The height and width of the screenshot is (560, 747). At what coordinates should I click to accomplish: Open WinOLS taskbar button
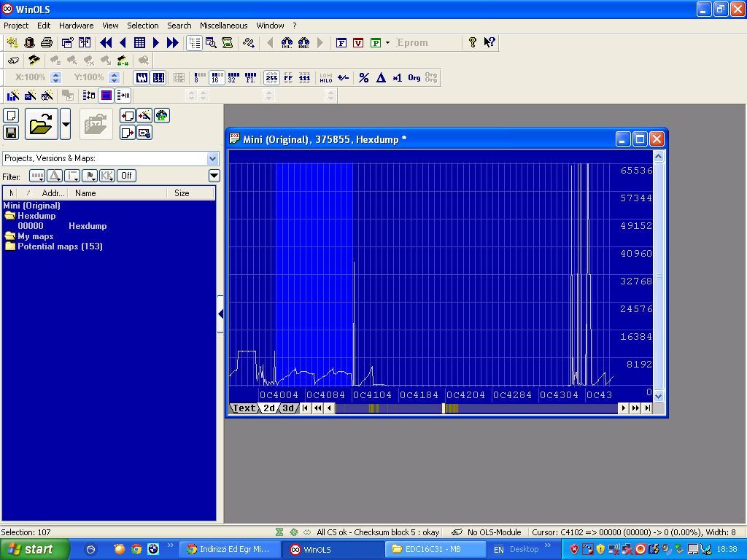[x=332, y=550]
